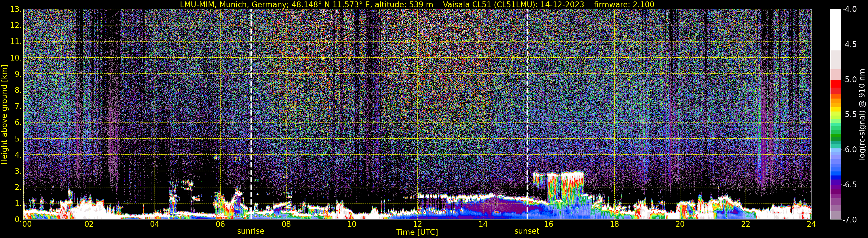Click the time axis tick label '14'

(x=483, y=224)
